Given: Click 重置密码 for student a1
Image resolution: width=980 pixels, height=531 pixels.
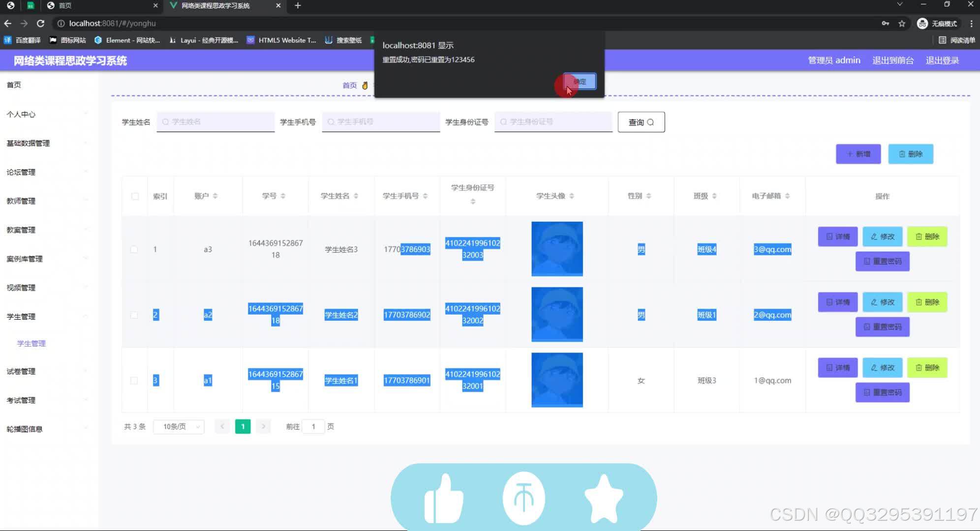Looking at the screenshot, I should 882,392.
